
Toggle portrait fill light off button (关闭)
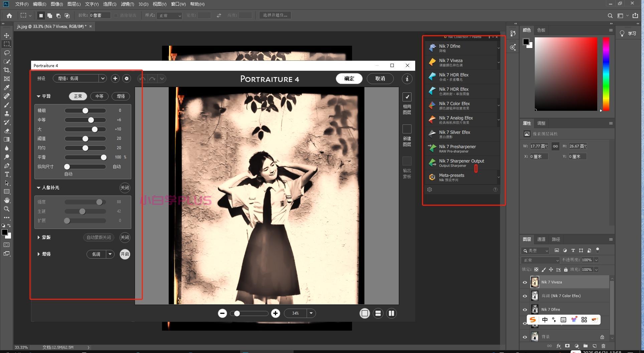[x=125, y=188]
